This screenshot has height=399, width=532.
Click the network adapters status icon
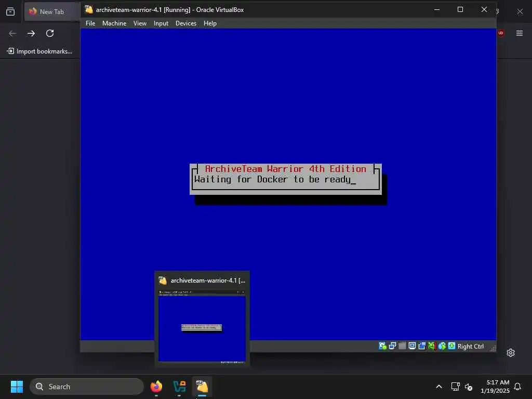[393, 346]
